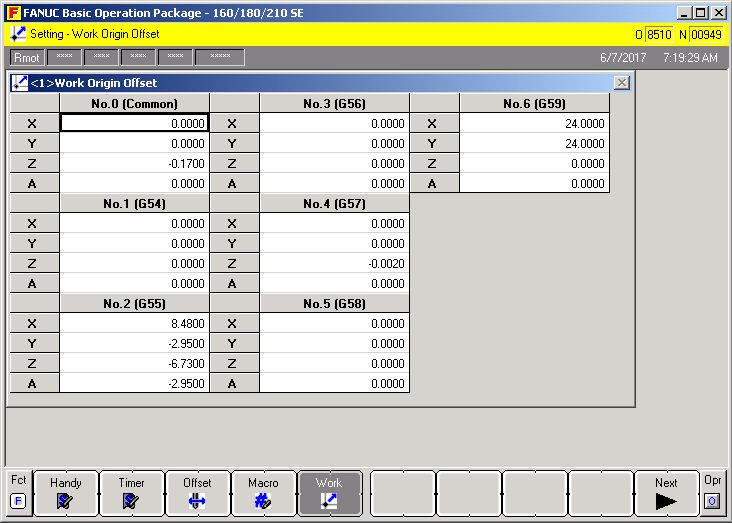
Task: Close the Work Origin Offset panel
Action: click(x=621, y=83)
